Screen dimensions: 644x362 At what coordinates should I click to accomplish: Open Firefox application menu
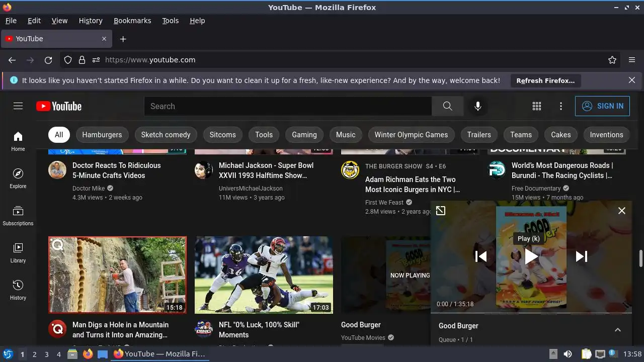click(x=632, y=60)
